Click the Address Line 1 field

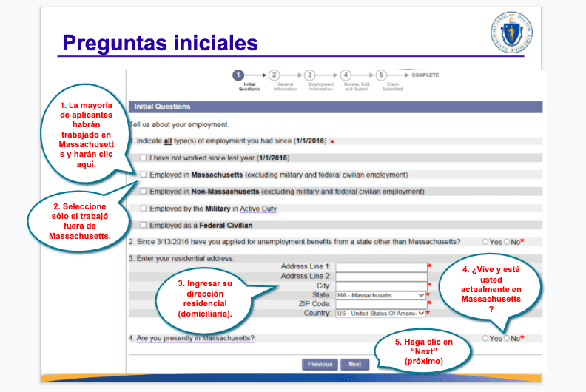pyautogui.click(x=381, y=267)
